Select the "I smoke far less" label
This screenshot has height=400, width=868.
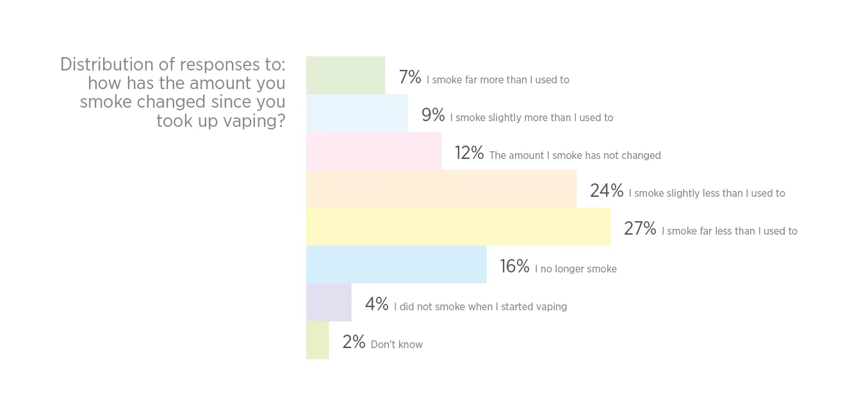tap(729, 231)
